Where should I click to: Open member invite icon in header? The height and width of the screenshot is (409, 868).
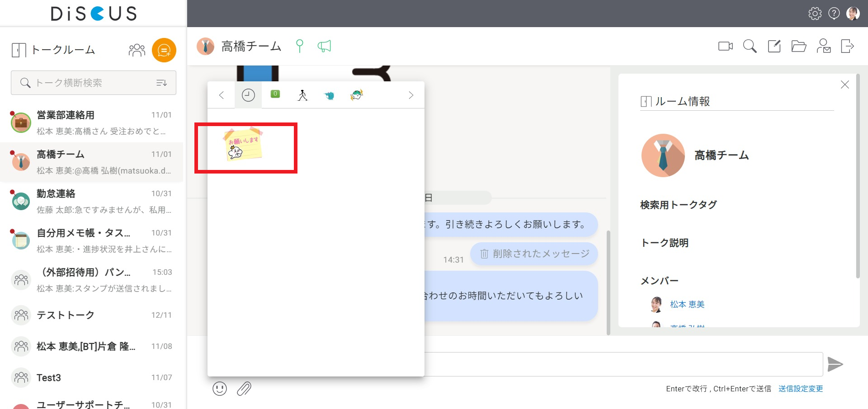coord(824,46)
